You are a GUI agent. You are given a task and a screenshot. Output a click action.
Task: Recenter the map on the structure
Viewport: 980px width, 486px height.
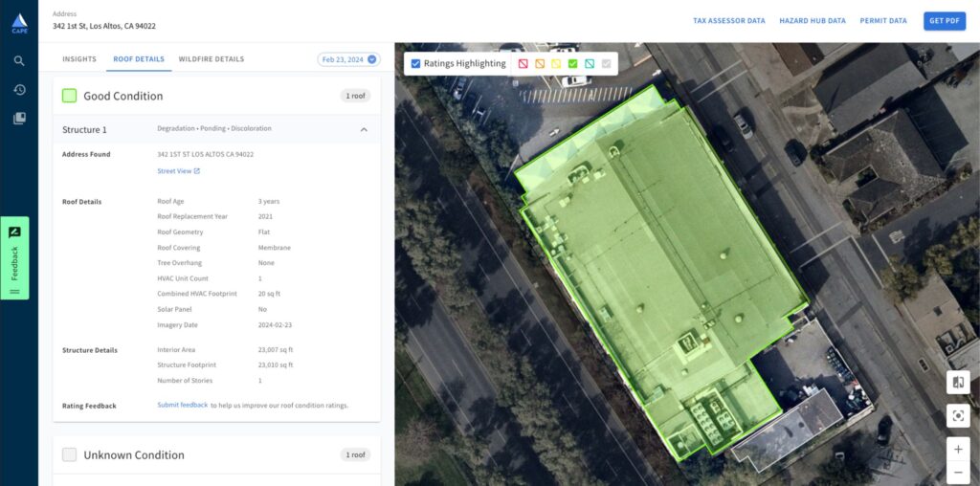957,415
